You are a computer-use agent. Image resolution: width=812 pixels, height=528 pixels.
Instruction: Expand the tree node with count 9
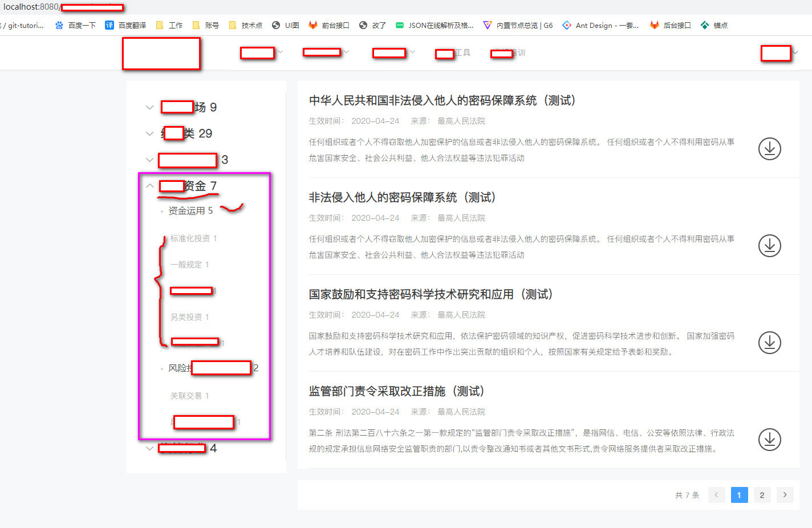click(x=149, y=107)
